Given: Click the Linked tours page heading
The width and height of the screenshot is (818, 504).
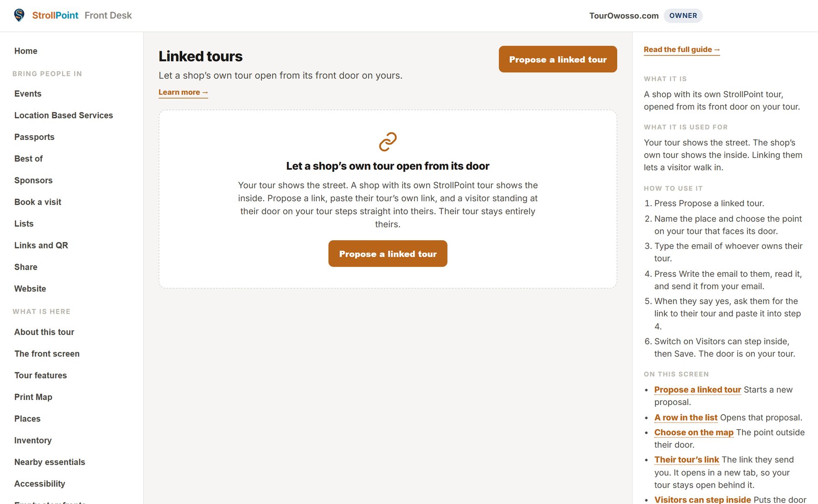Looking at the screenshot, I should point(200,56).
